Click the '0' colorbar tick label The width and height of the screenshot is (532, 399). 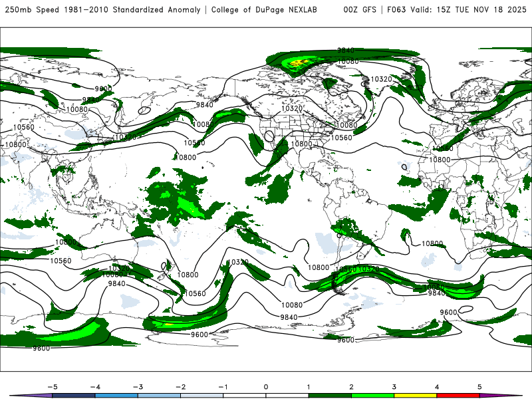coord(266,387)
